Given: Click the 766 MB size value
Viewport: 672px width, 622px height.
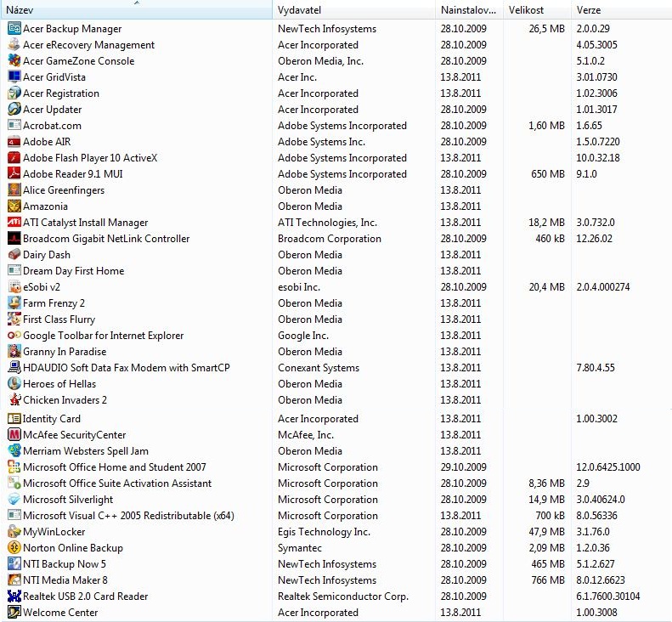Looking at the screenshot, I should point(548,580).
